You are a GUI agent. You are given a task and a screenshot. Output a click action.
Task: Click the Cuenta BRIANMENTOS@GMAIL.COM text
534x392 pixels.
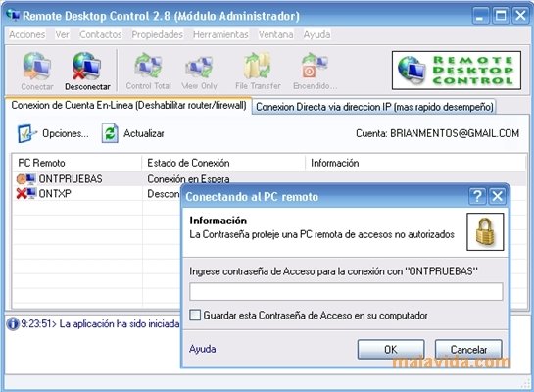[x=437, y=133]
